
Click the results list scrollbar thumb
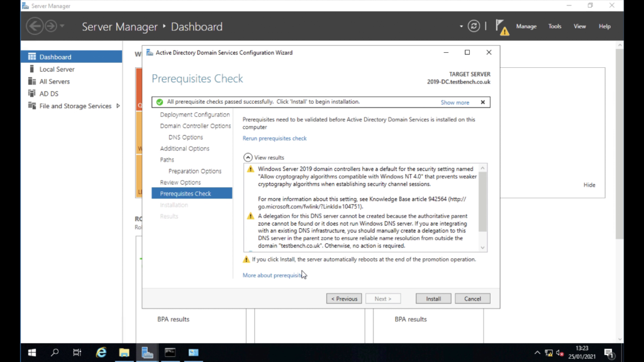[482, 201]
